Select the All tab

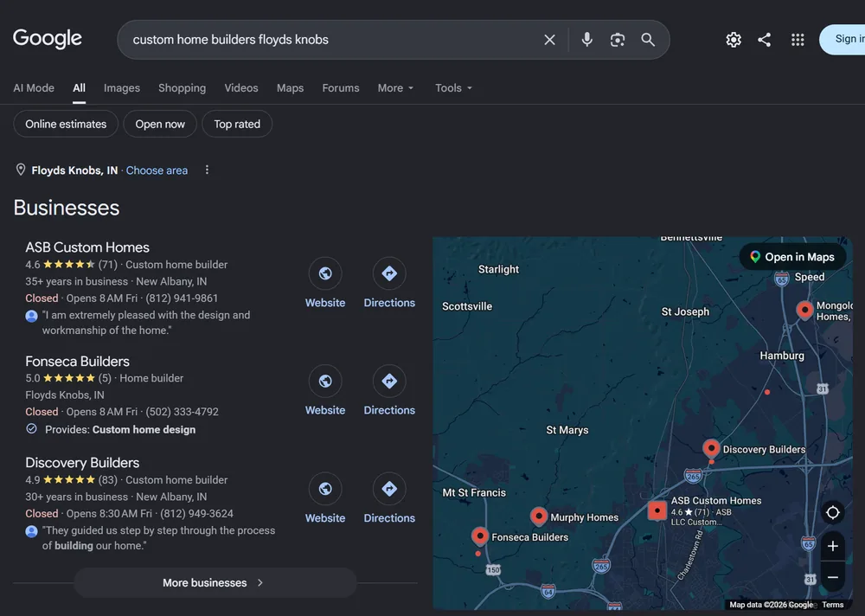(x=79, y=87)
